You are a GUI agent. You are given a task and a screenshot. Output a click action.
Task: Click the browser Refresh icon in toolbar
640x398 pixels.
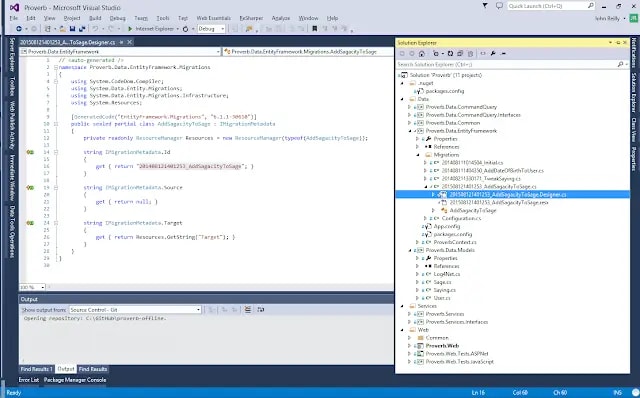click(185, 29)
